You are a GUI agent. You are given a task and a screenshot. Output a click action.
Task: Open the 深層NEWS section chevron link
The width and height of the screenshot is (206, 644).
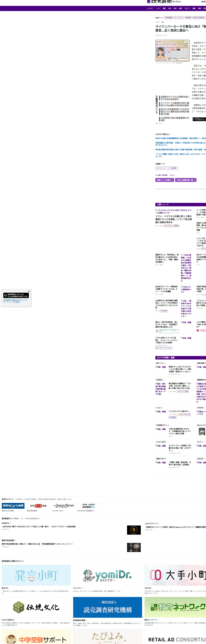pos(161,459)
